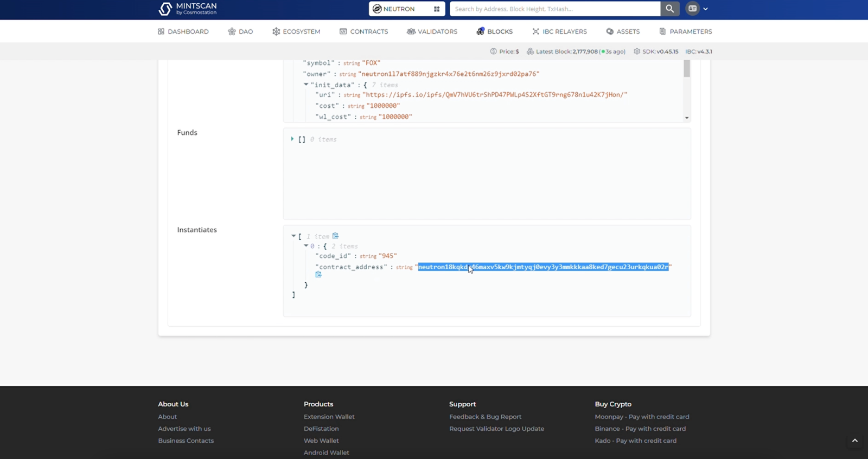Open the NEUTRON chain selector
The width and height of the screenshot is (868, 459).
[x=399, y=9]
